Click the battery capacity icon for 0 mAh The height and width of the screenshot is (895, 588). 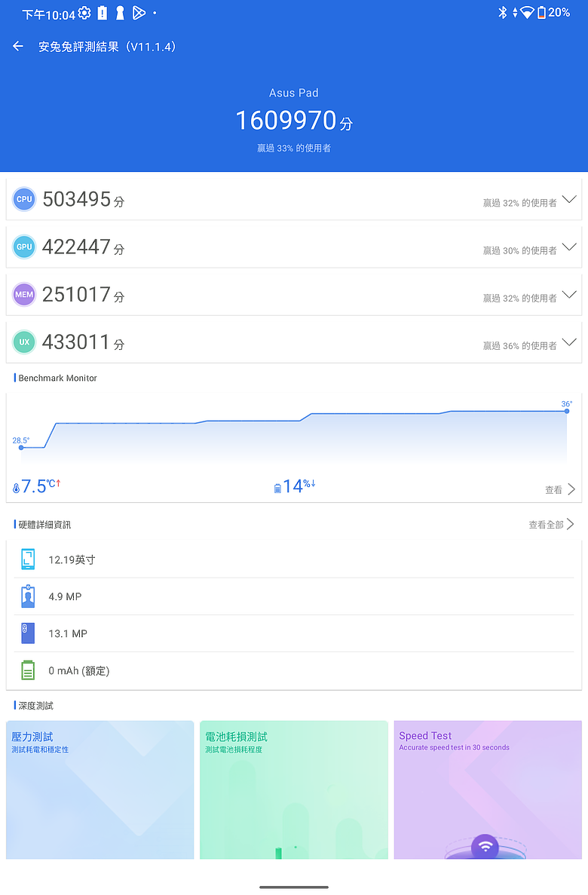[28, 670]
